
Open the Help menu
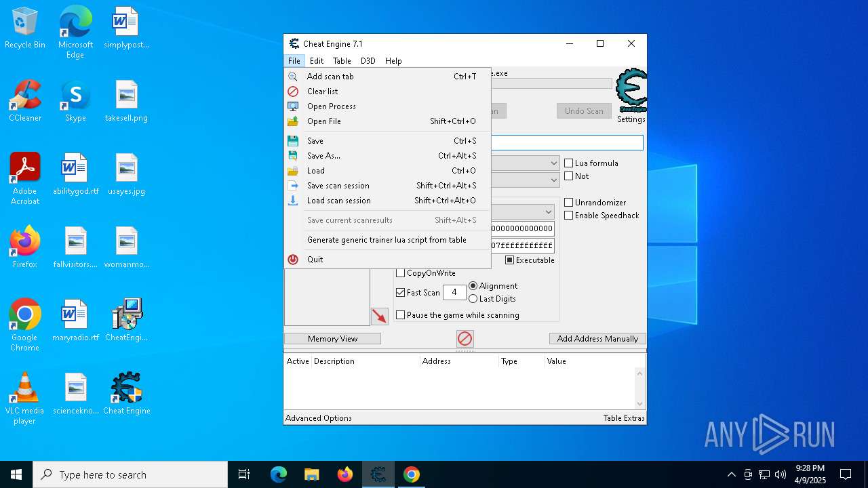point(393,61)
